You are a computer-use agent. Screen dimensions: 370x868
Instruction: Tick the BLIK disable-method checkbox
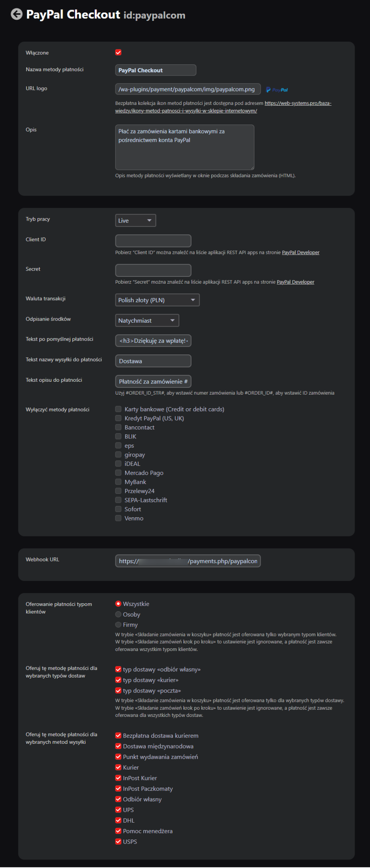click(118, 436)
